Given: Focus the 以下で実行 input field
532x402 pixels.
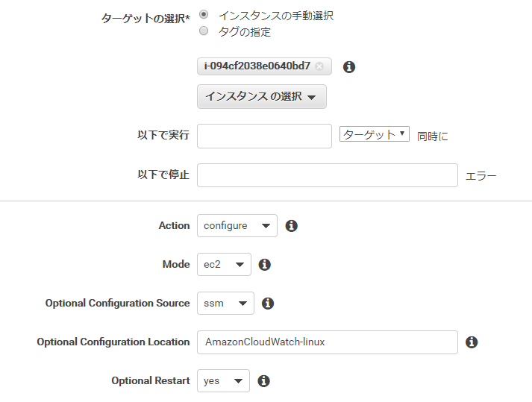Looking at the screenshot, I should coord(264,136).
